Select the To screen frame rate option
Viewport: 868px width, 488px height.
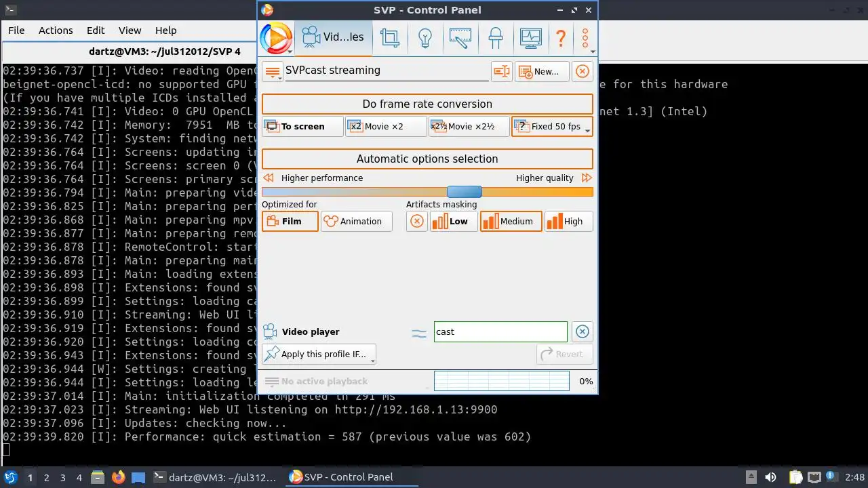tap(302, 126)
